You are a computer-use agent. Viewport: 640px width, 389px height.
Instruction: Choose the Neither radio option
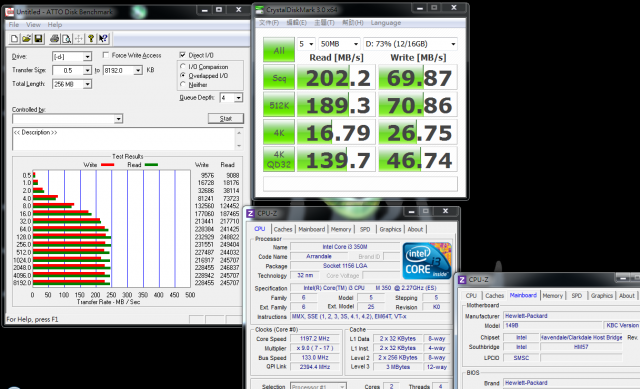183,84
